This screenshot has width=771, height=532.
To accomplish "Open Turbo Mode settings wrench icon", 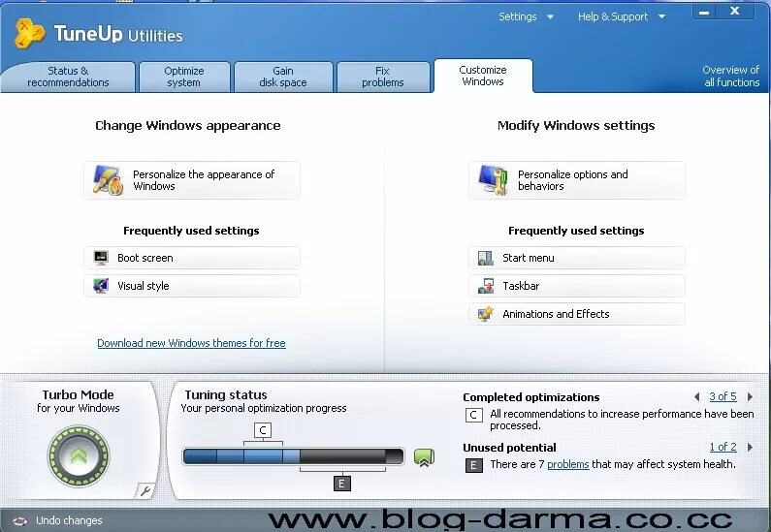I will pos(145,490).
